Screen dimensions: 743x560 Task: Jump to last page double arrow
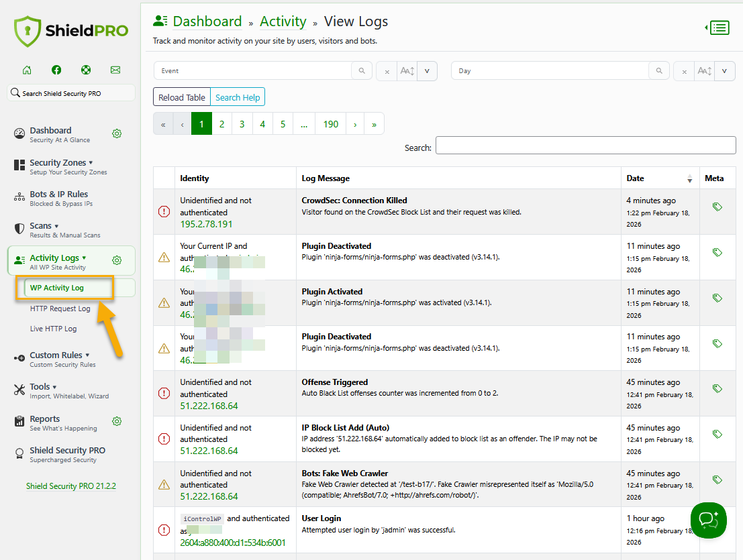[375, 124]
